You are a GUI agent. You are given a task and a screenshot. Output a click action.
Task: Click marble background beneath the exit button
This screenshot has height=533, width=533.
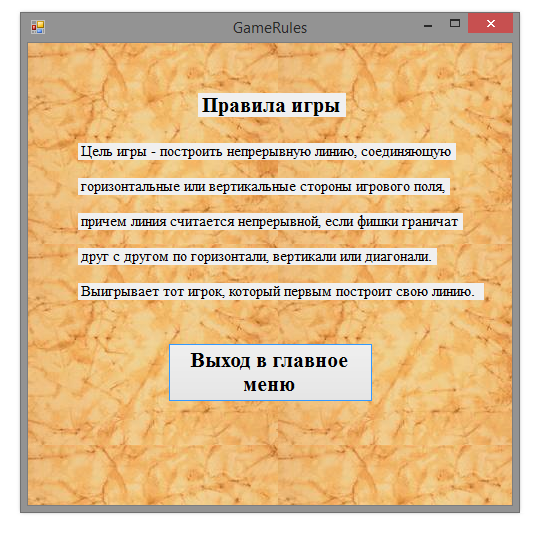pyautogui.click(x=270, y=452)
